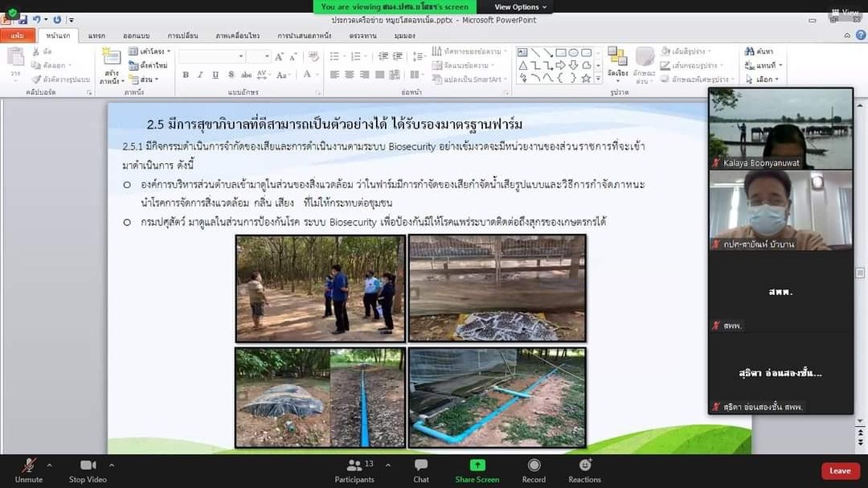The image size is (868, 488).
Task: Switch to หน้าแรก (Home) ribbon tab
Action: [x=57, y=35]
